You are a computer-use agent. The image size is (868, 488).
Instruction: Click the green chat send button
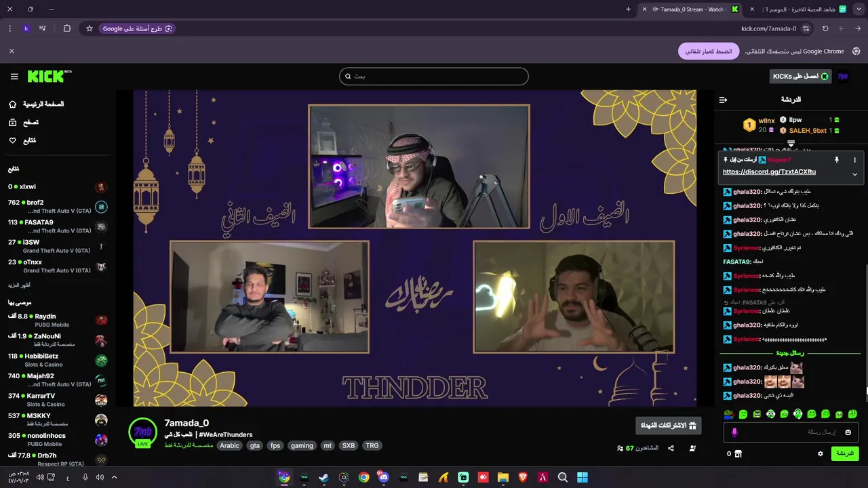pyautogui.click(x=845, y=453)
